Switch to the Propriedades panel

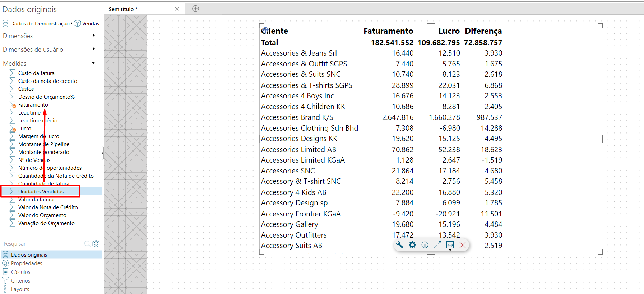26,263
